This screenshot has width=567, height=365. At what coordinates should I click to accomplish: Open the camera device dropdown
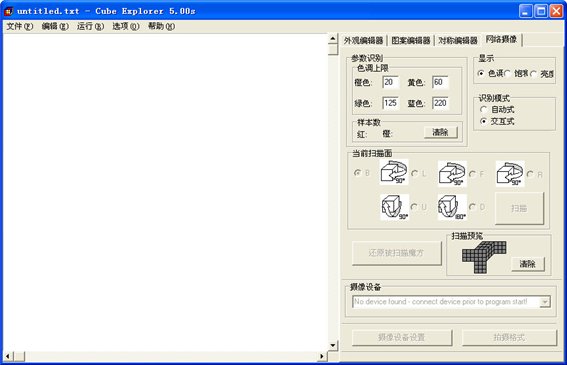click(545, 302)
